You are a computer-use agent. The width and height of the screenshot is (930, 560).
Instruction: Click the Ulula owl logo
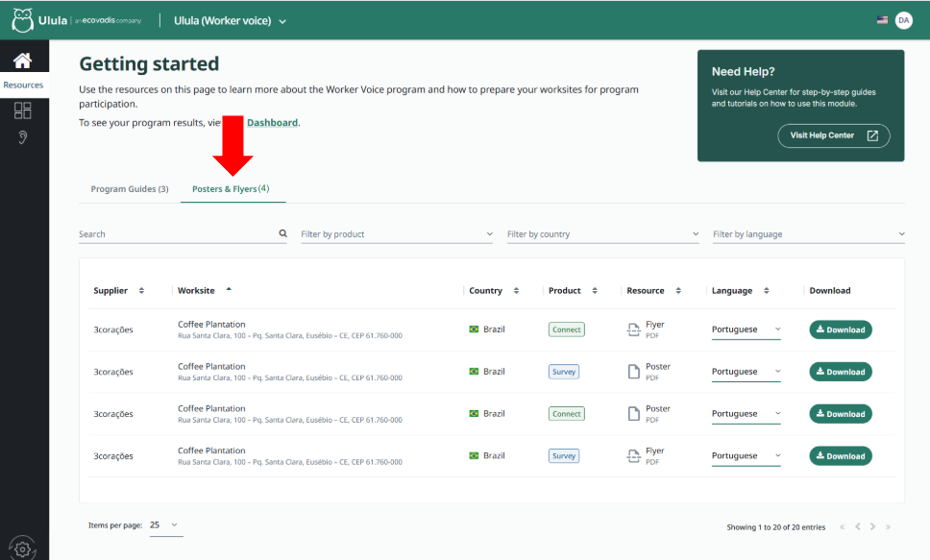(22, 20)
